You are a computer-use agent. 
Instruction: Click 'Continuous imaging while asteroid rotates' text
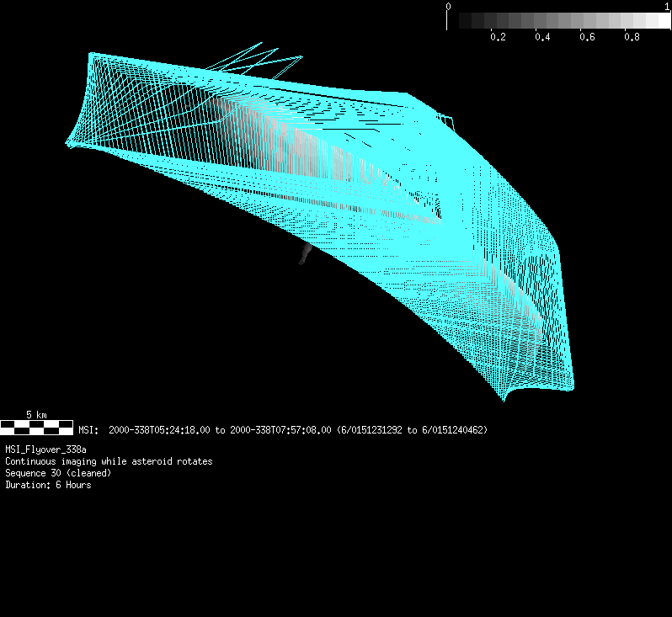pos(109,461)
